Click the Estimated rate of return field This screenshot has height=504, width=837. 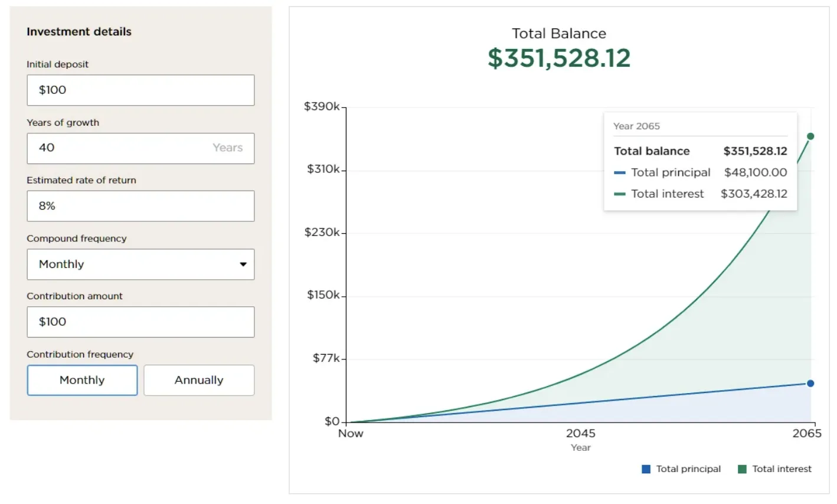(140, 206)
